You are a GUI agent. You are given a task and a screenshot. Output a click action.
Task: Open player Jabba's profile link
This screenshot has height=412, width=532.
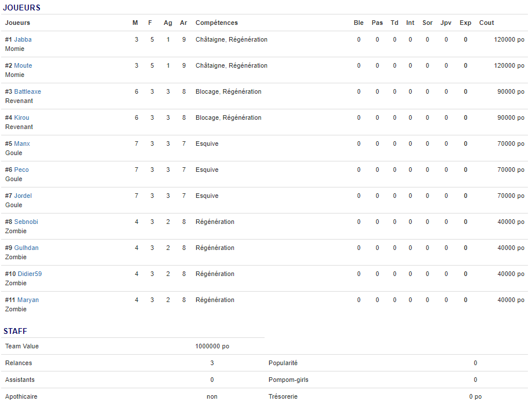23,39
